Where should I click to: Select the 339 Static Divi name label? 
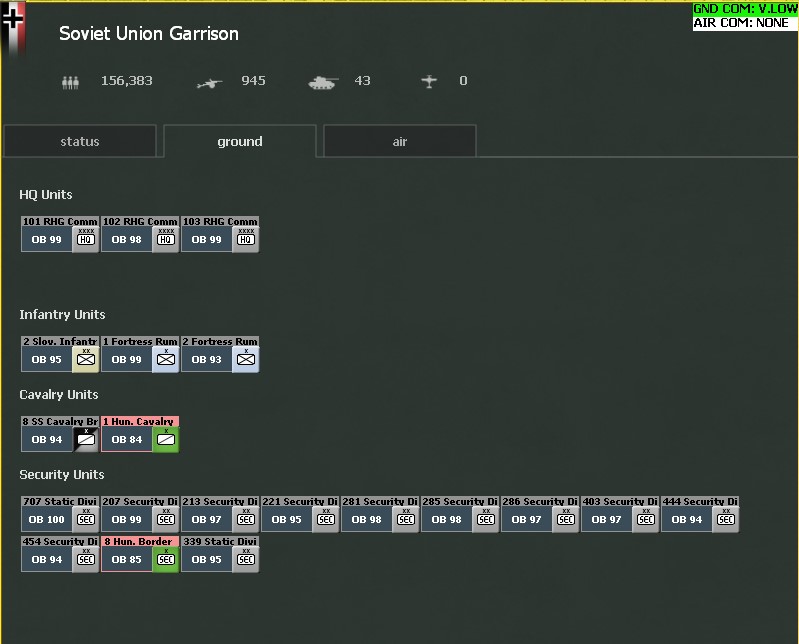coord(220,541)
